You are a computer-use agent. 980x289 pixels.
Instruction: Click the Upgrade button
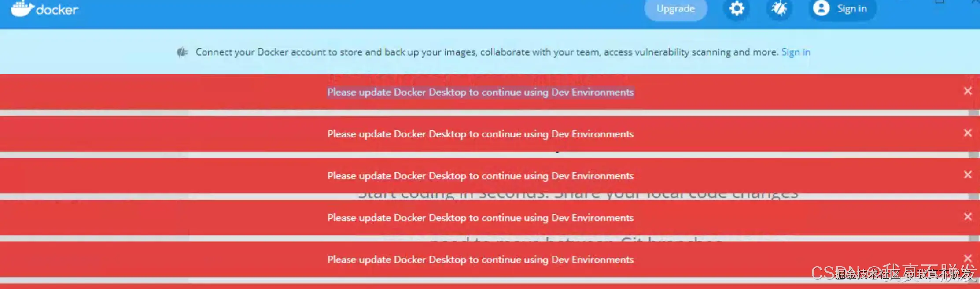(x=675, y=9)
